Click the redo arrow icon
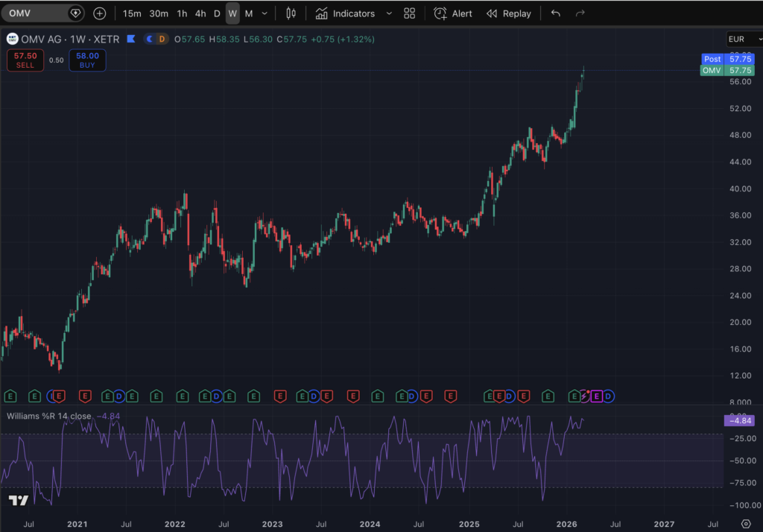Viewport: 763px width, 532px height. (x=580, y=13)
